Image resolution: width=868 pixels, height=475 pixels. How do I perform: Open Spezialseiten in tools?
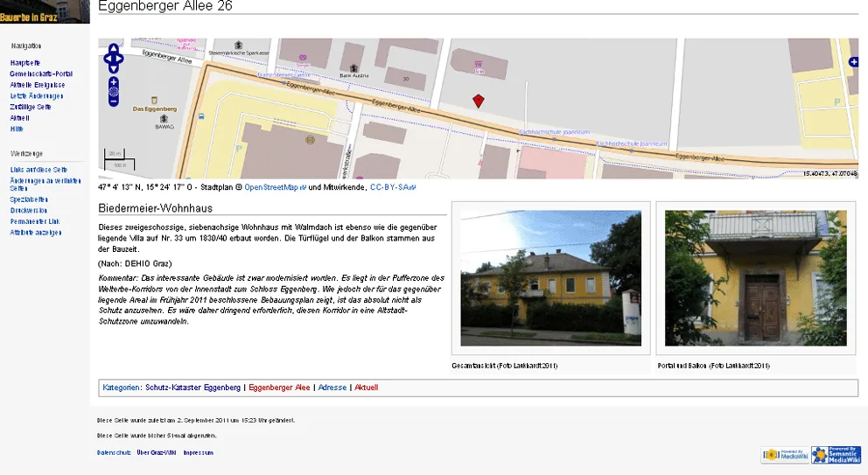tap(29, 199)
